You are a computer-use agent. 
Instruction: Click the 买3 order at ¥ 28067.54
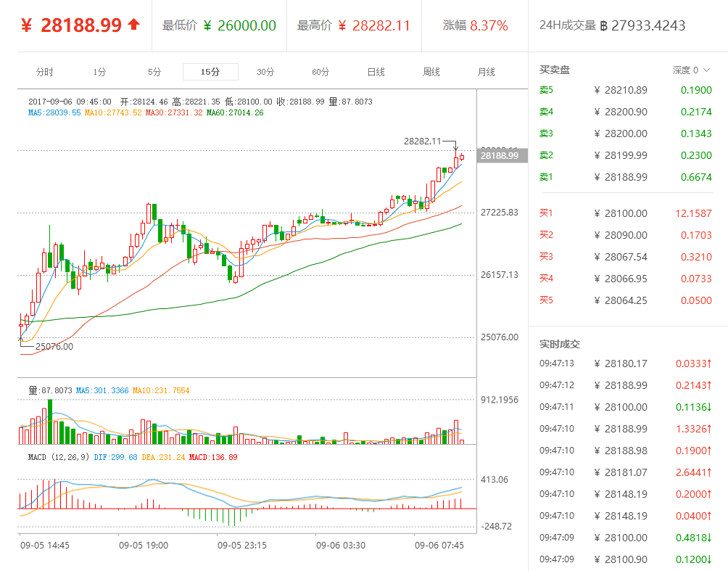coord(626,257)
